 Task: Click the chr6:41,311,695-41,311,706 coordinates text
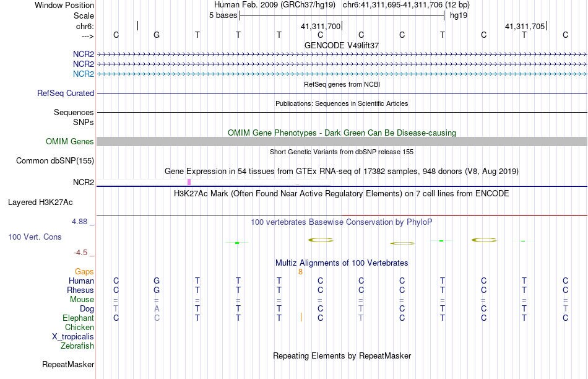(x=406, y=5)
